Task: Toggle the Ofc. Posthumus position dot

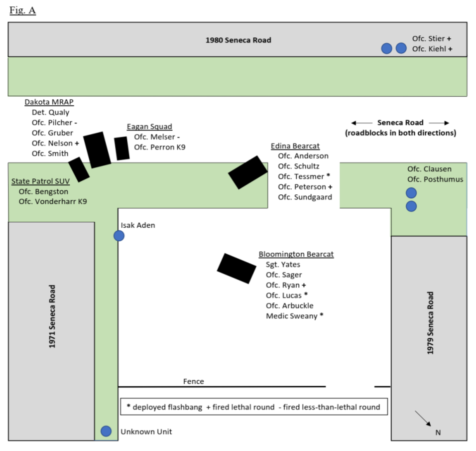Action: pos(411,206)
